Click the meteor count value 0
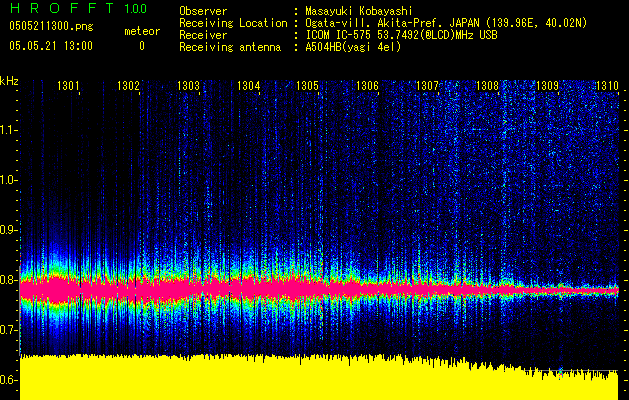Screen dimensions: 629x400 coord(142,46)
